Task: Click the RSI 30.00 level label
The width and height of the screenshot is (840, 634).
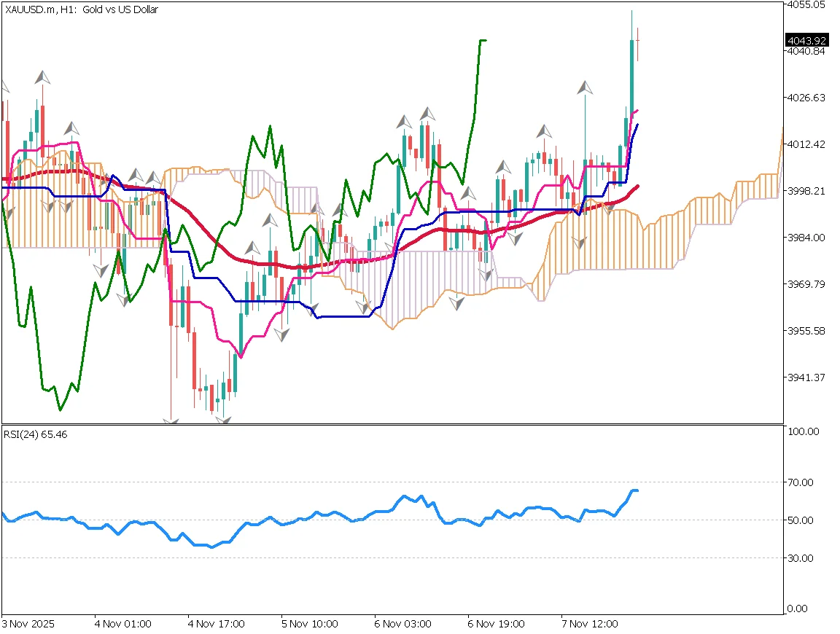Action: coord(802,557)
